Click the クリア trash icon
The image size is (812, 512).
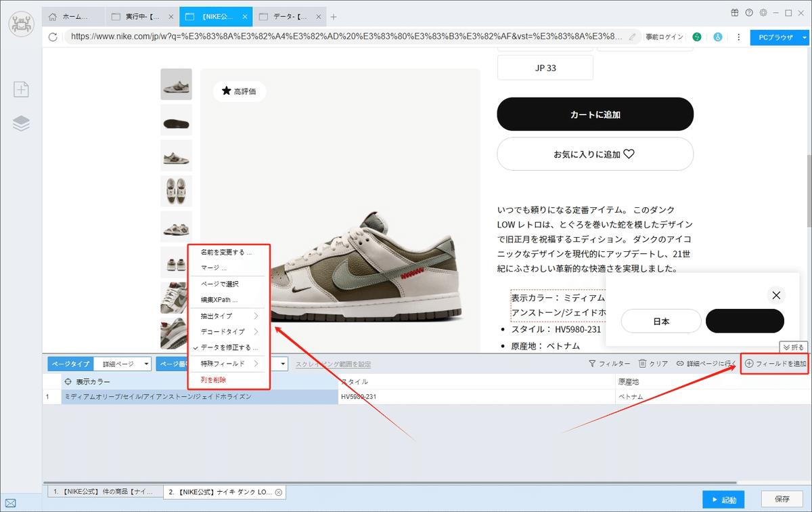pyautogui.click(x=643, y=364)
